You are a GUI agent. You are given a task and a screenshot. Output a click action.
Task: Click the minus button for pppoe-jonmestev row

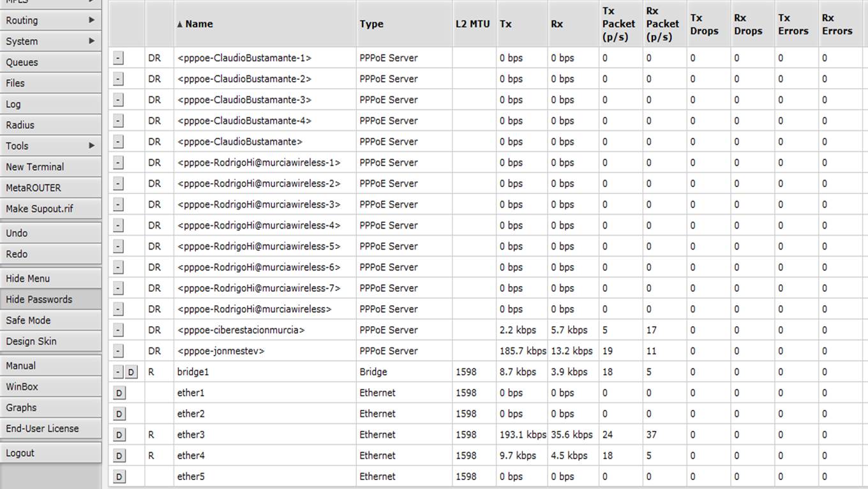[x=118, y=351]
